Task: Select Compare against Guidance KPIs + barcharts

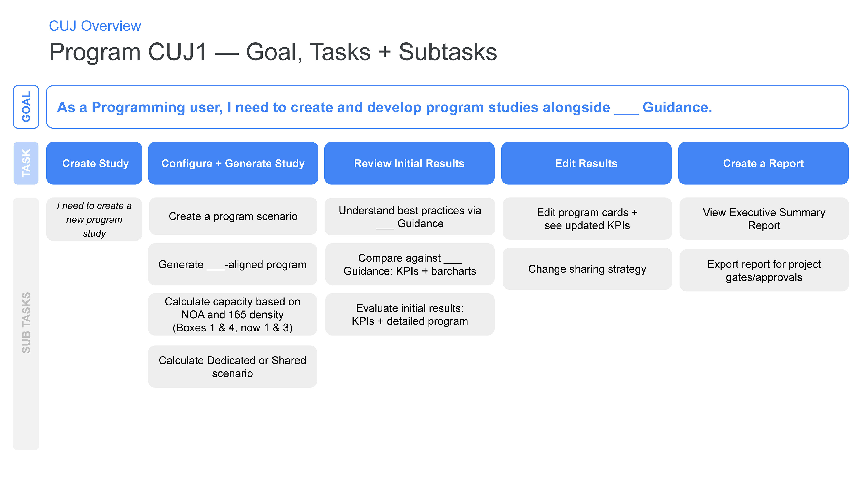Action: [x=410, y=264]
